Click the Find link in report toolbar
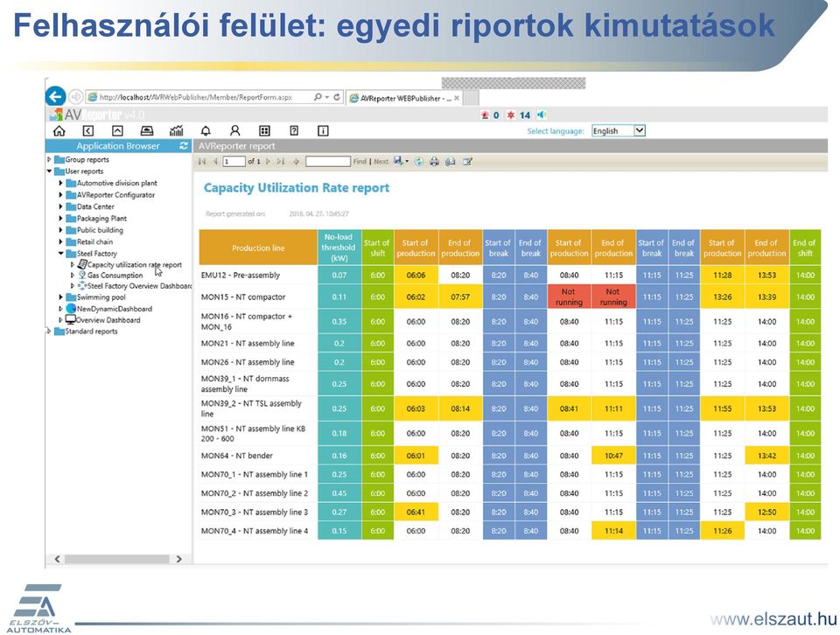The width and height of the screenshot is (840, 635). coord(360,161)
